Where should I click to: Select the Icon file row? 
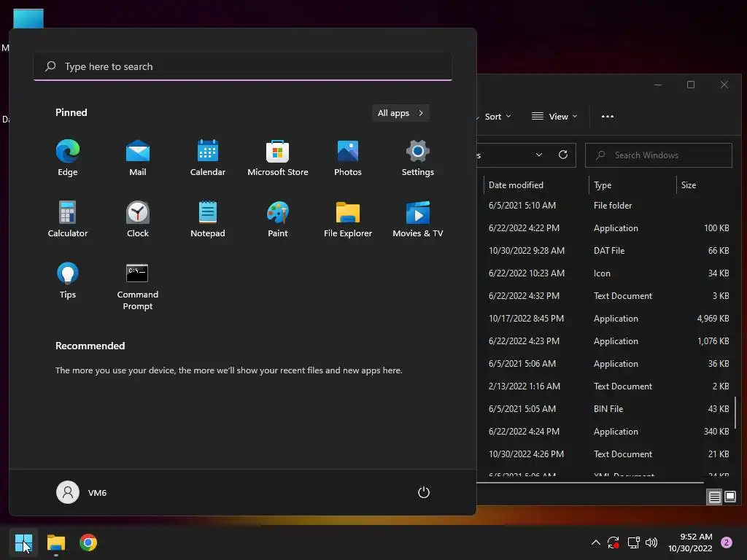(x=605, y=273)
